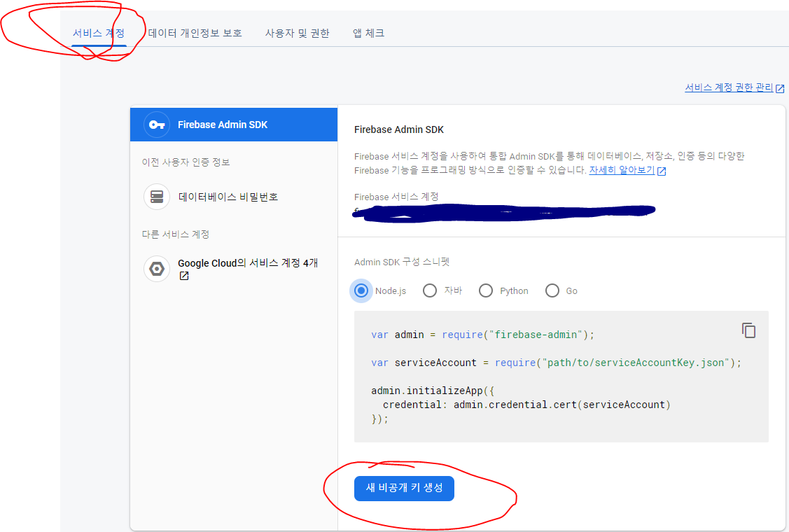Image resolution: width=789 pixels, height=532 pixels.
Task: Click the 다른 서비스 계정 label
Action: (x=176, y=234)
